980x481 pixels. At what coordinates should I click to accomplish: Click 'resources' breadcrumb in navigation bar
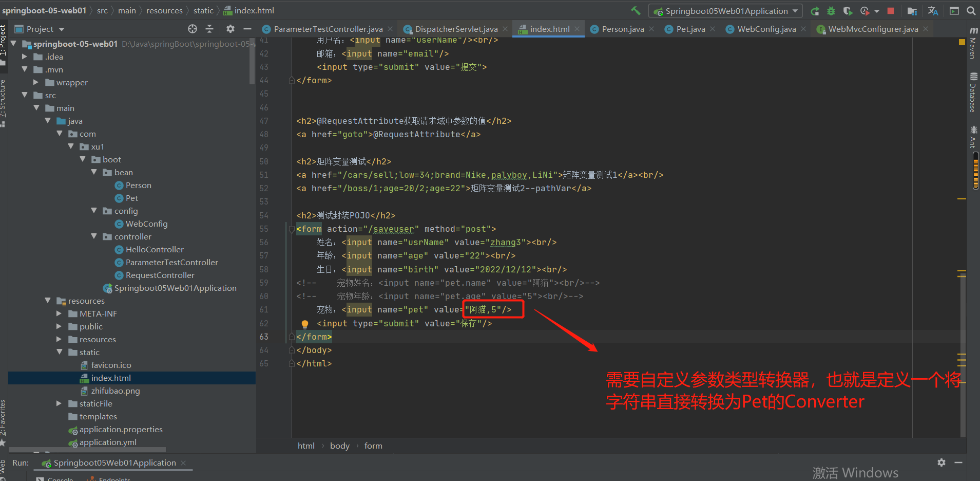click(x=164, y=10)
